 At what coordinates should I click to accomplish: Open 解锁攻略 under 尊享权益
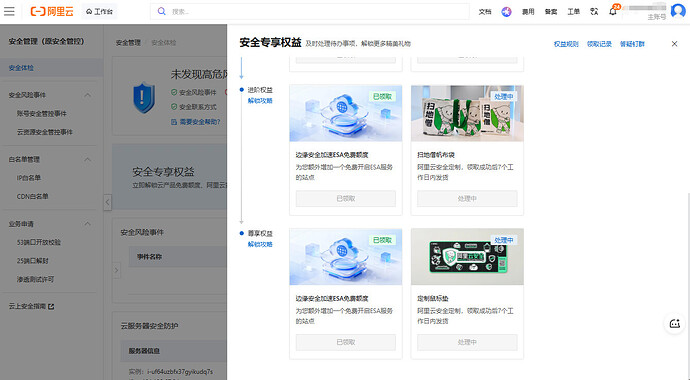260,244
